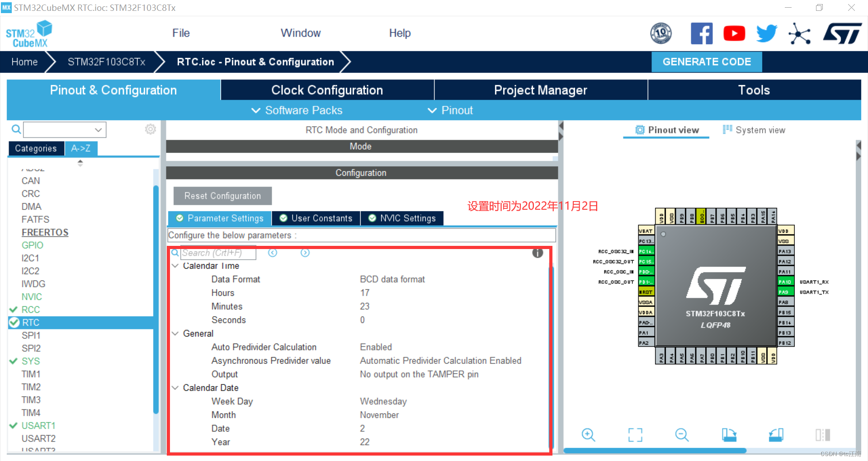The width and height of the screenshot is (868, 461).
Task: Expand the Software Packs menu
Action: coord(297,110)
